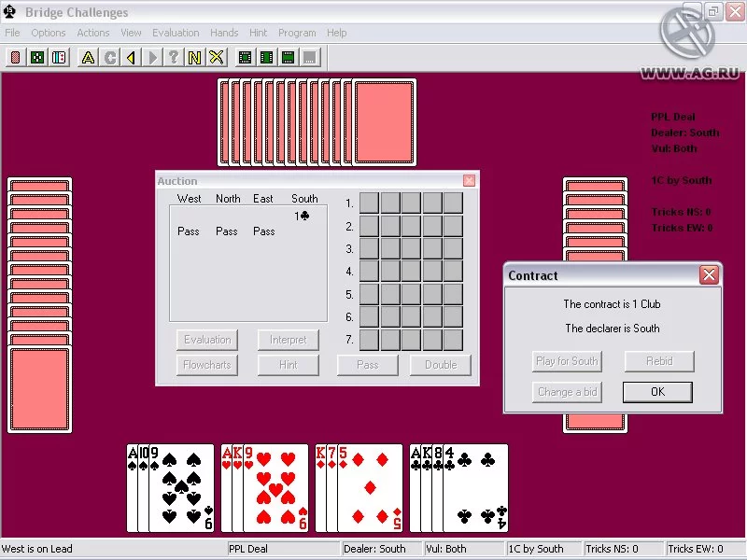Click the Flowcharts button

click(207, 365)
